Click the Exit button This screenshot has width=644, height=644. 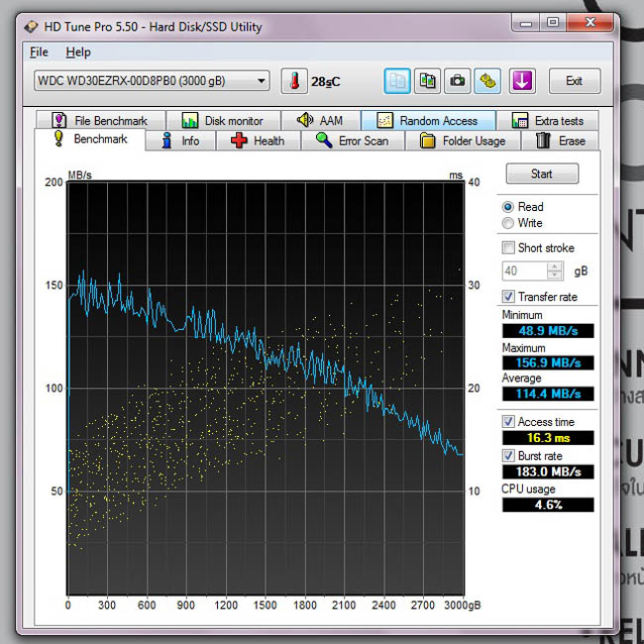pyautogui.click(x=575, y=81)
